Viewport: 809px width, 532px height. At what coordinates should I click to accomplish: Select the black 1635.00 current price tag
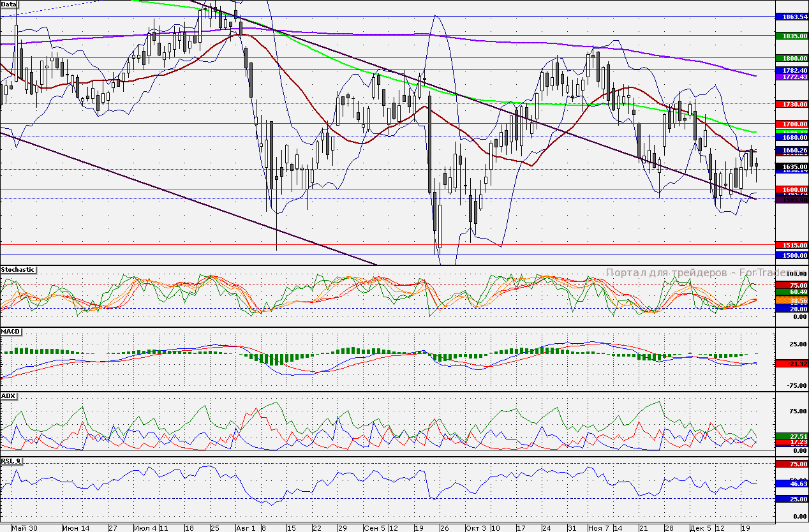[x=790, y=167]
